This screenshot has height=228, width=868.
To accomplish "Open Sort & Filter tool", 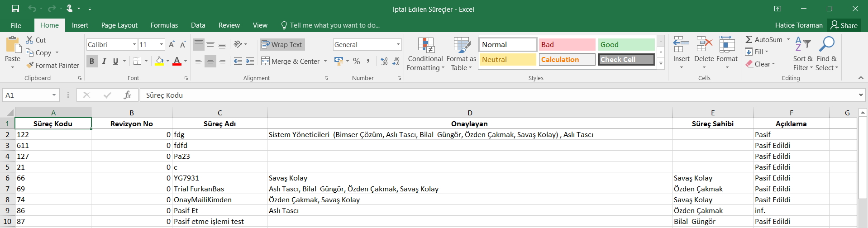I will tap(802, 54).
